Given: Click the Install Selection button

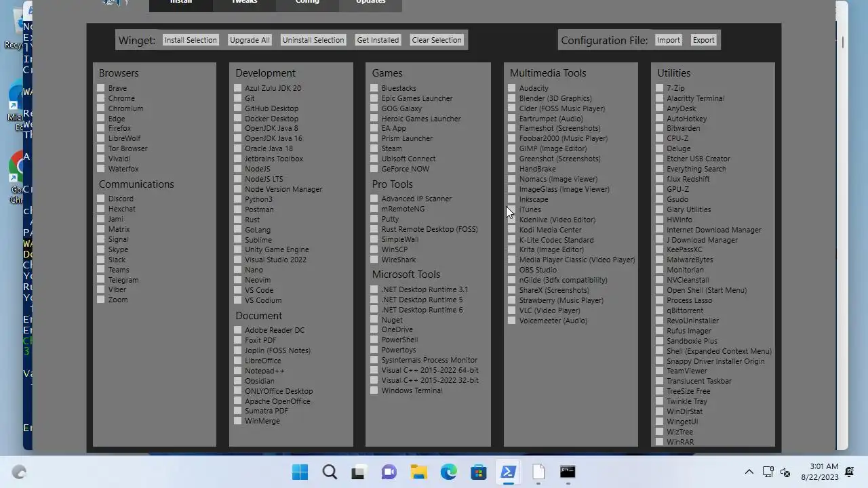Looking at the screenshot, I should click(x=191, y=40).
